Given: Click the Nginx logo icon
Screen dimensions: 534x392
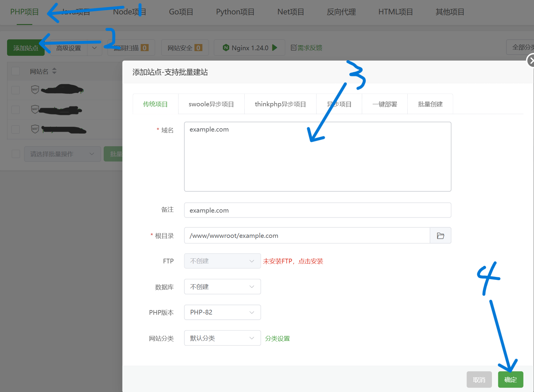Looking at the screenshot, I should coord(226,48).
